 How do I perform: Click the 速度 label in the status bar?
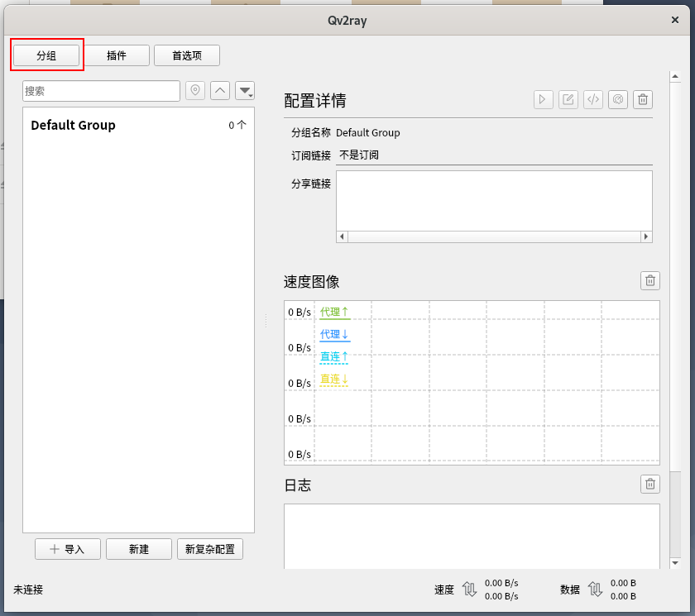click(444, 590)
